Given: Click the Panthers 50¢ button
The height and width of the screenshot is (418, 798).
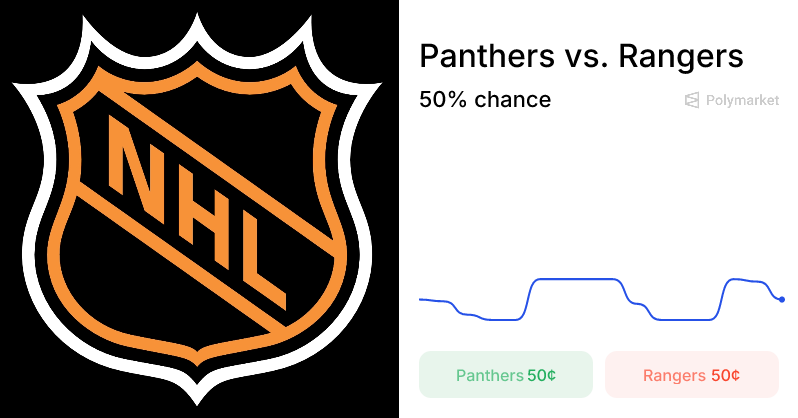Looking at the screenshot, I should coord(506,375).
